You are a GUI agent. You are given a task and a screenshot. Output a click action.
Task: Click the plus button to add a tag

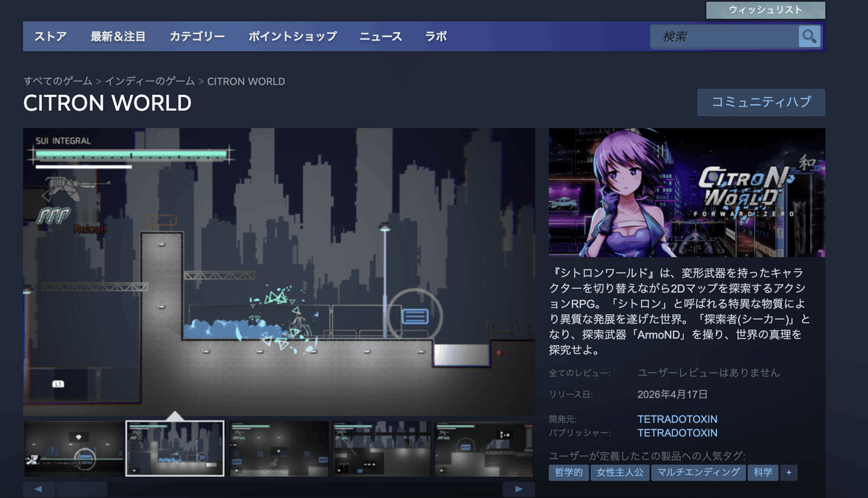pyautogui.click(x=788, y=473)
